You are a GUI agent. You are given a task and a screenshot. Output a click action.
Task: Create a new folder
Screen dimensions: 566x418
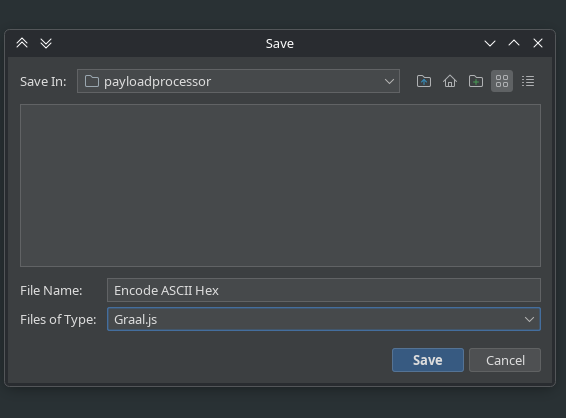[x=476, y=81]
